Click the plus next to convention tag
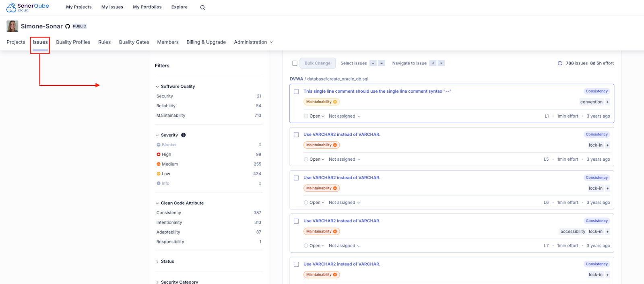The height and width of the screenshot is (284, 644). pos(607,102)
